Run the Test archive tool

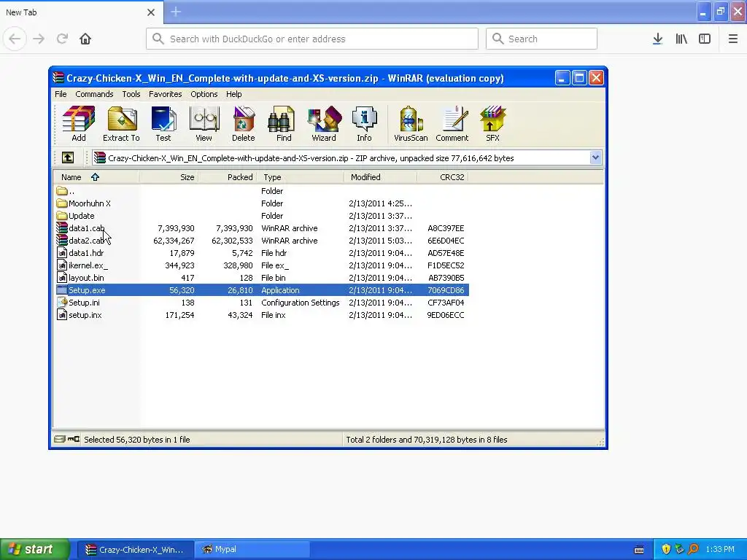163,124
